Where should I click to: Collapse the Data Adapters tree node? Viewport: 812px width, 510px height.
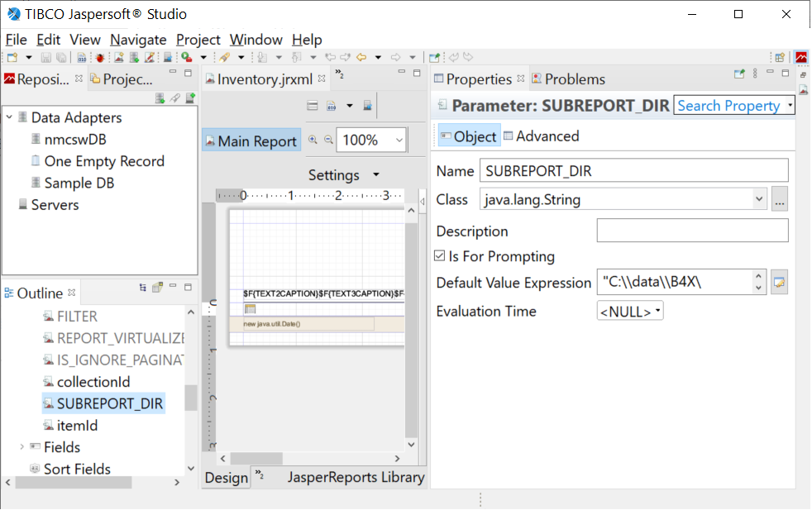pos(9,117)
